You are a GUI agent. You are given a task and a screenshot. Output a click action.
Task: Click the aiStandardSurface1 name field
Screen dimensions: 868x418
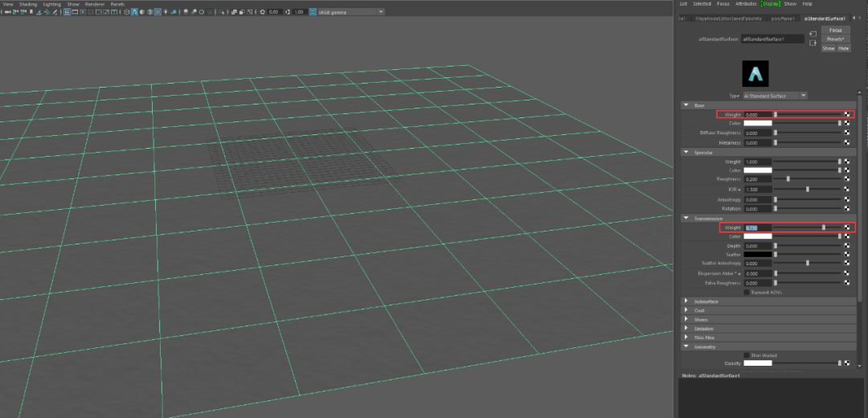point(773,39)
